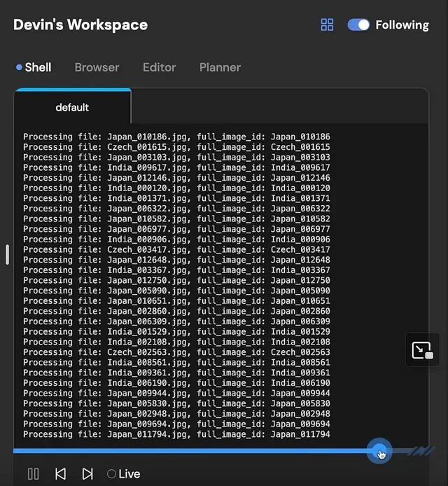This screenshot has height=486, width=448.
Task: Click the striped end of timeline
Action: tap(421, 451)
